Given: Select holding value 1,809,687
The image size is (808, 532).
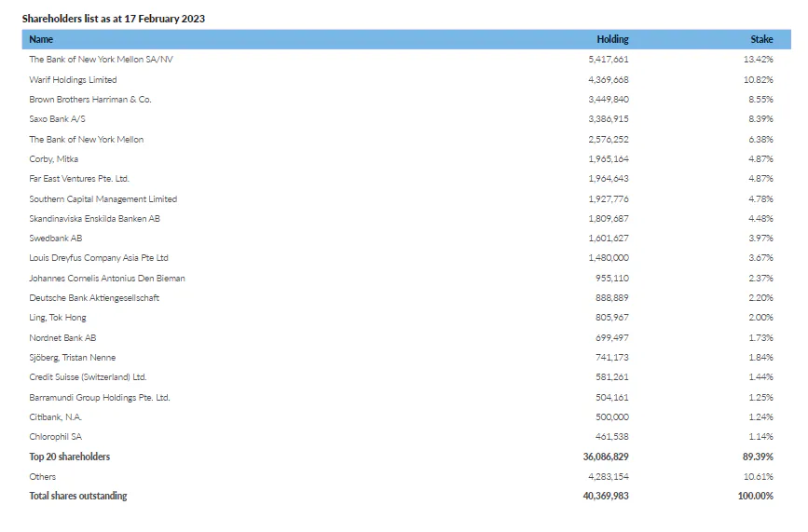Looking at the screenshot, I should (609, 219).
